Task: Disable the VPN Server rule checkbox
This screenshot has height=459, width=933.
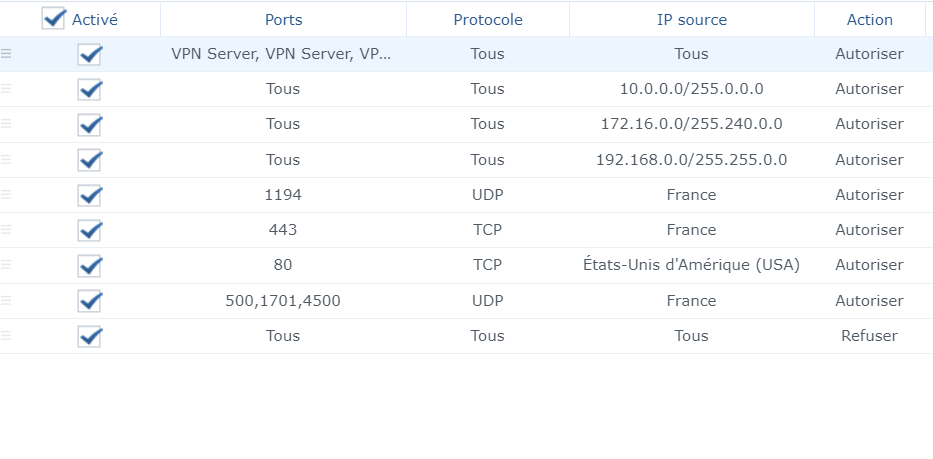Action: point(90,54)
